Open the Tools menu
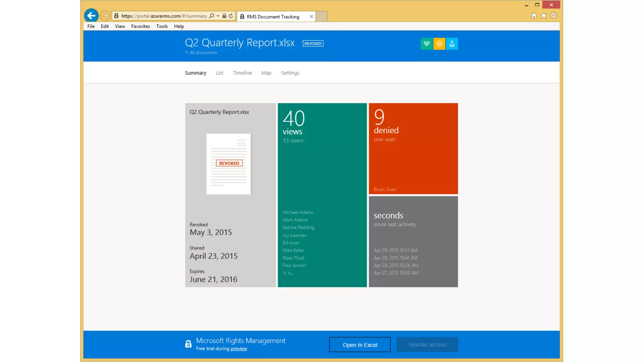The height and width of the screenshot is (362, 644). pos(162,26)
